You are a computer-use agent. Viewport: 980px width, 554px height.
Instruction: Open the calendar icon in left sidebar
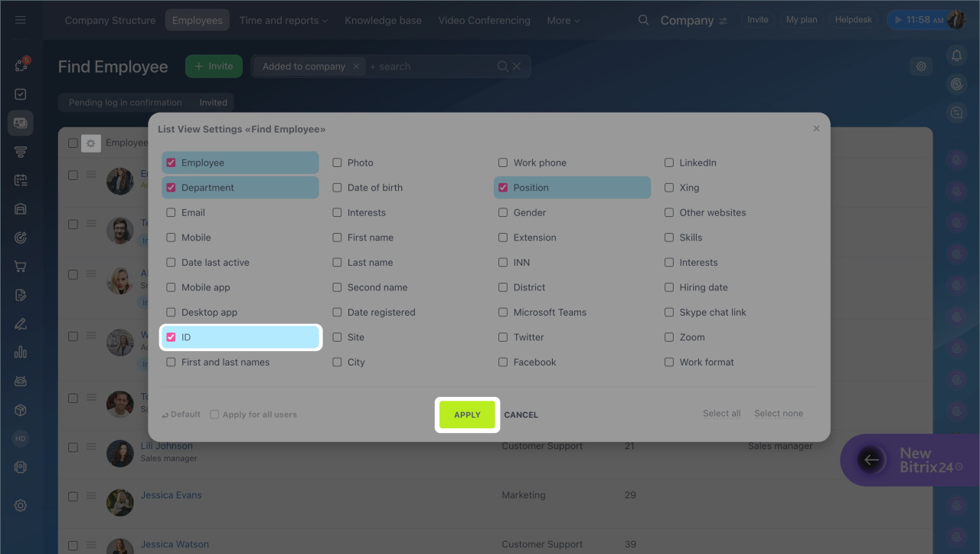(x=21, y=180)
